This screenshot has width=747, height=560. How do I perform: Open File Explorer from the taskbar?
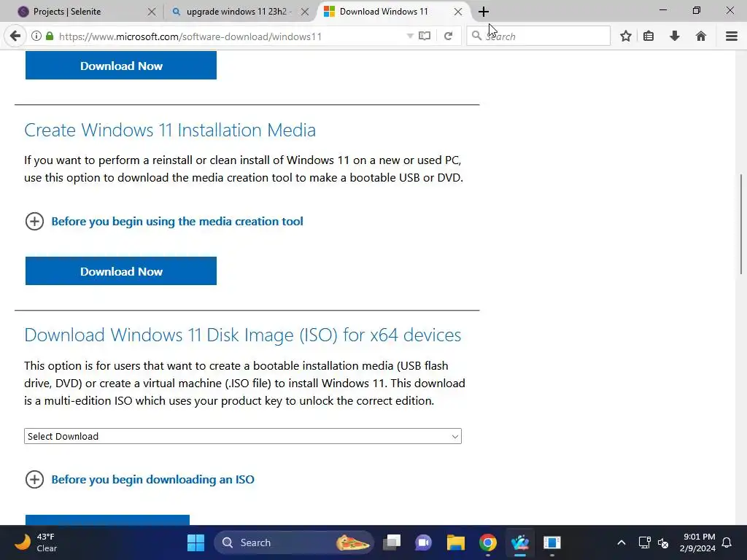455,542
